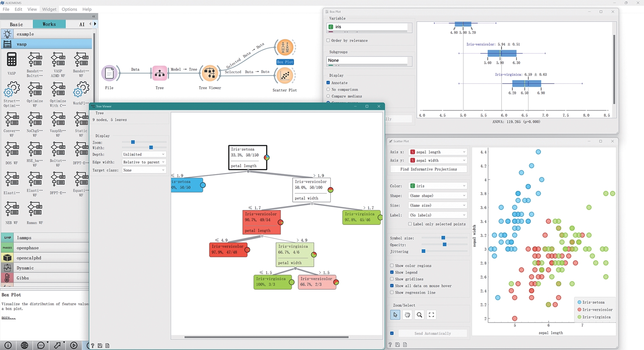Click the Tree Viewer horizontal scrollbar
644x350 pixels.
(x=266, y=337)
